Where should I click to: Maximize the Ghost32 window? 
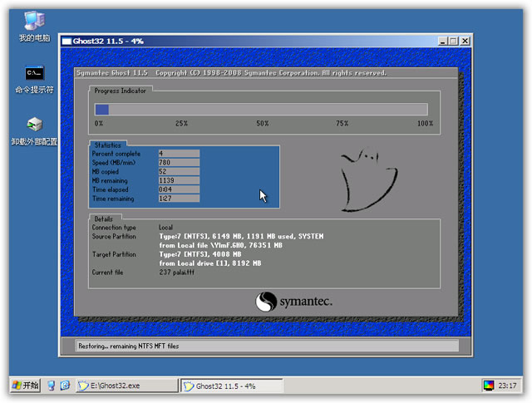453,42
